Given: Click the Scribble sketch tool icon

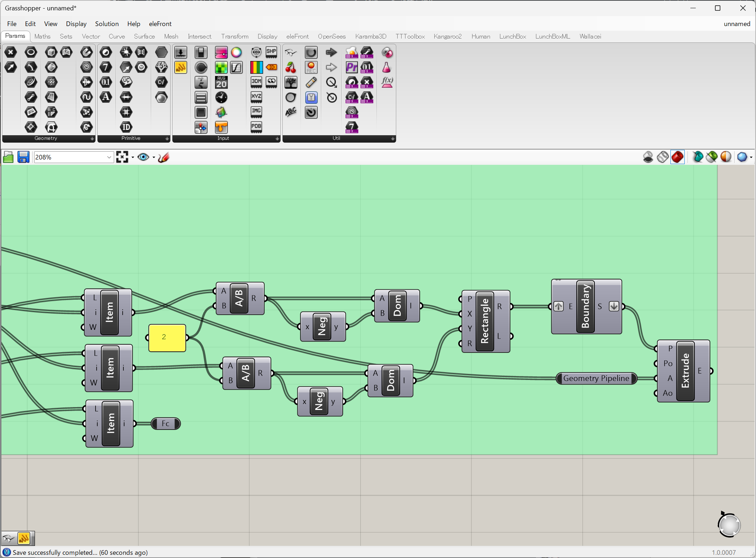Looking at the screenshot, I should click(x=164, y=157).
